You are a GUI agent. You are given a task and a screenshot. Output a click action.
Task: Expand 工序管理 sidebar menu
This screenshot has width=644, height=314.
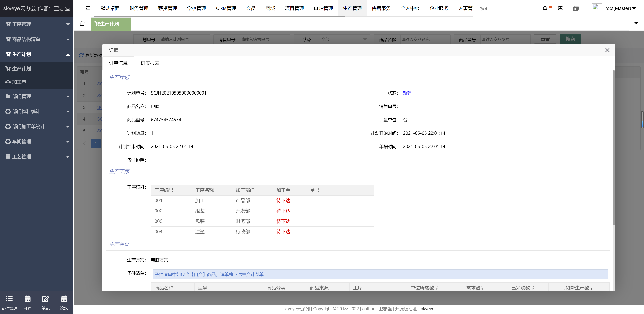(37, 24)
